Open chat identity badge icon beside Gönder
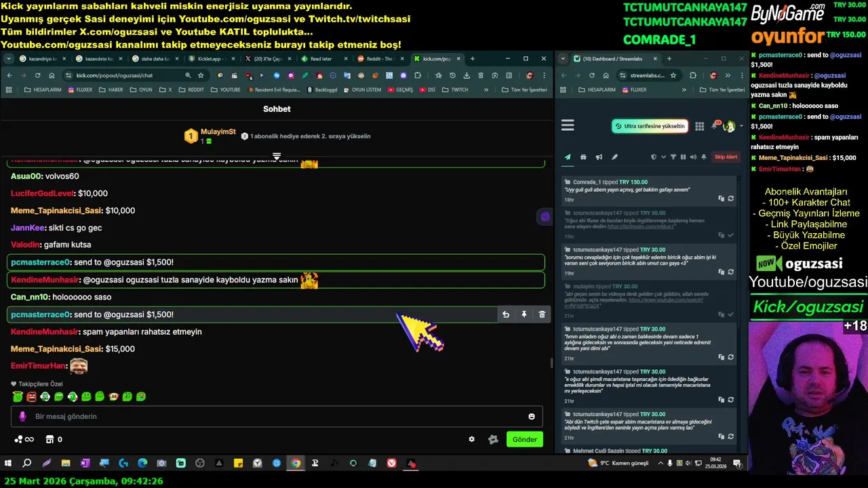 coord(493,439)
